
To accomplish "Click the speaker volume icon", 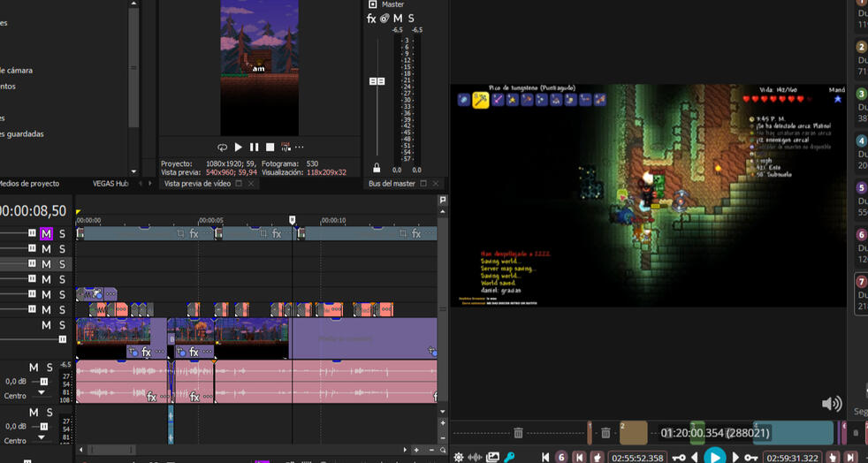I will [831, 404].
